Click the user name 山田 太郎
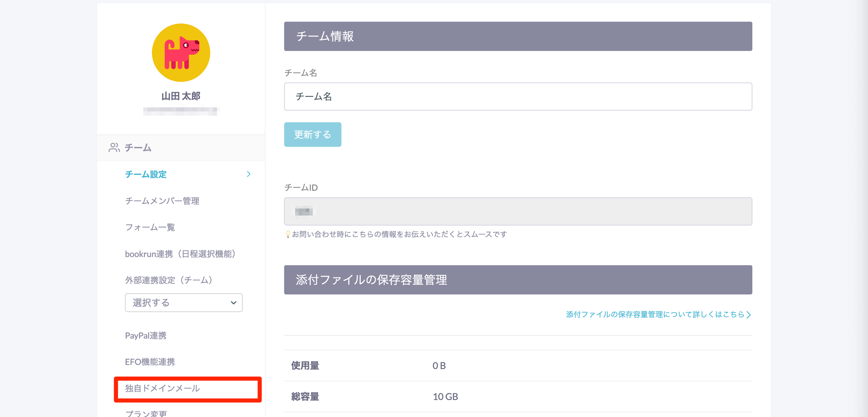This screenshot has width=868, height=417. (x=181, y=96)
